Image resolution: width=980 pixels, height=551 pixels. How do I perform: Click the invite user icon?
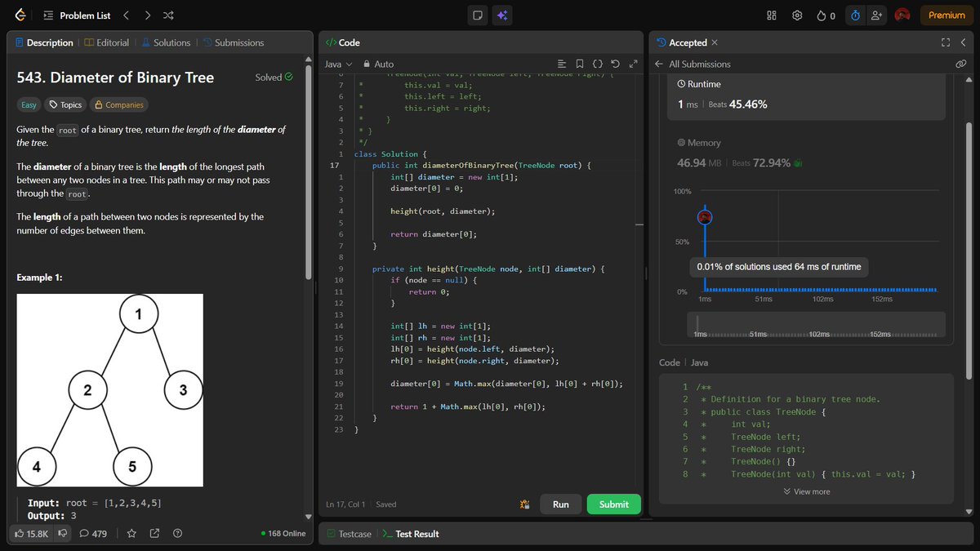[x=877, y=15]
